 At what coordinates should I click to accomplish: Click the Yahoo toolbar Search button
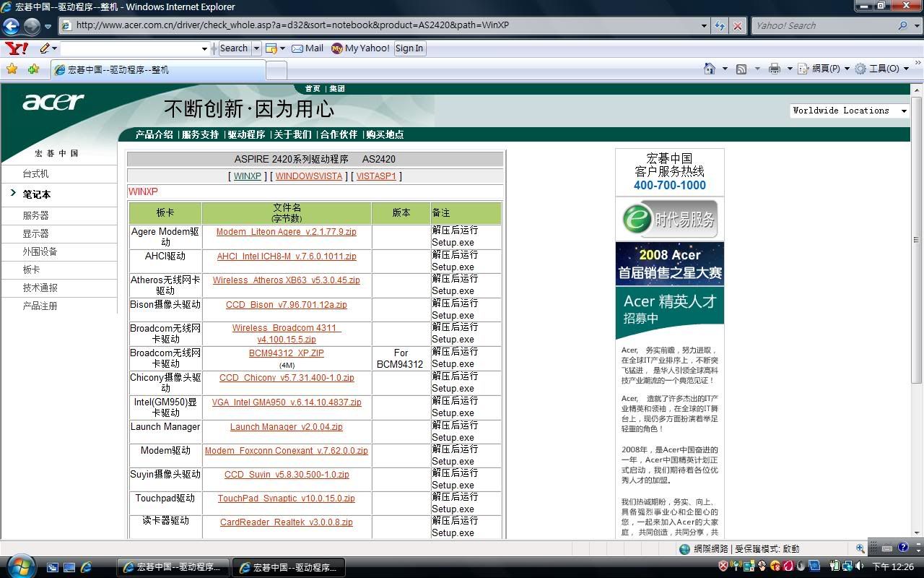click(x=234, y=48)
